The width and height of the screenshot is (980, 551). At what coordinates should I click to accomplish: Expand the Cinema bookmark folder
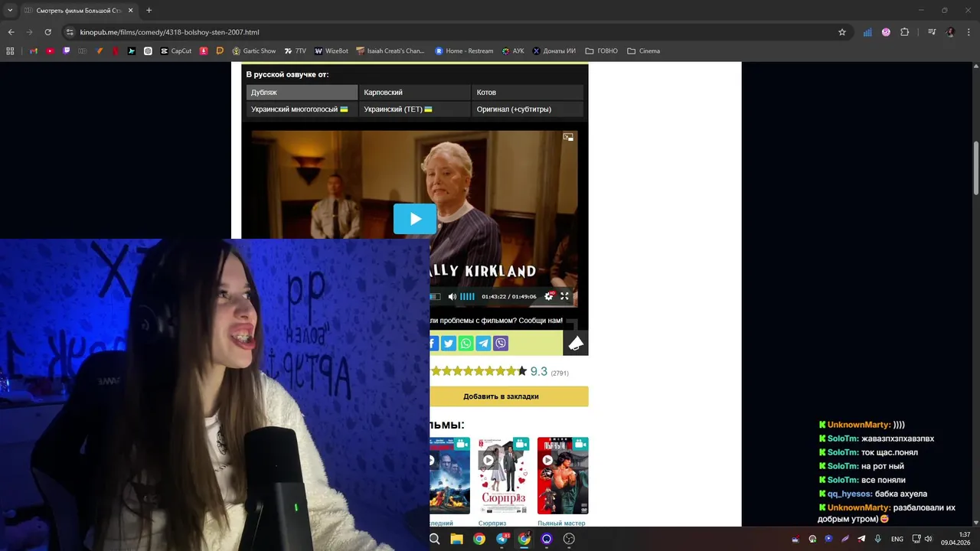point(643,51)
